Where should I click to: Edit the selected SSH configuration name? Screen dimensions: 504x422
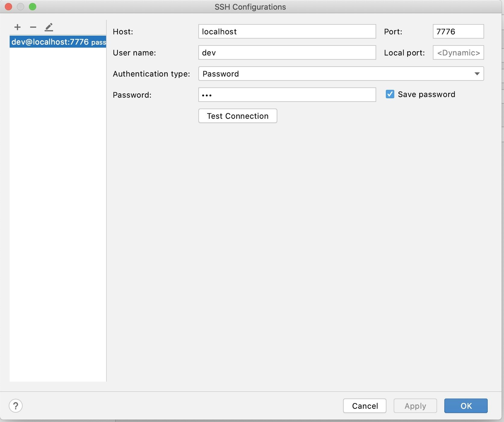(x=49, y=27)
